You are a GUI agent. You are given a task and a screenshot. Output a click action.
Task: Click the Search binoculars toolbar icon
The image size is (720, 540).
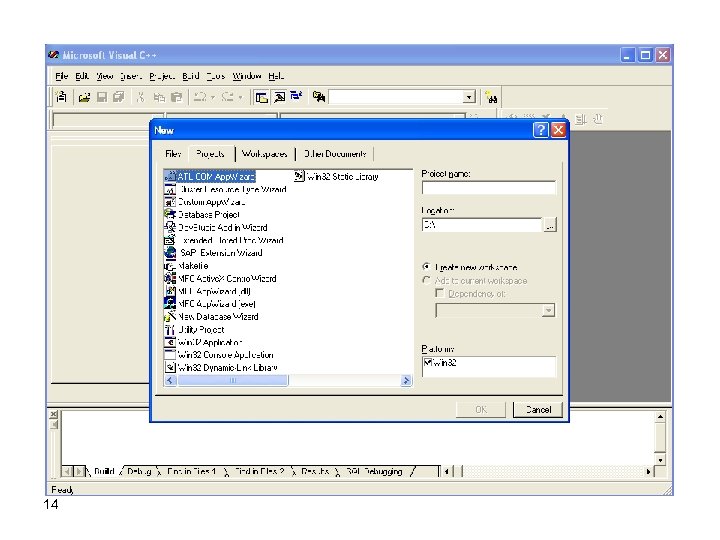(491, 97)
